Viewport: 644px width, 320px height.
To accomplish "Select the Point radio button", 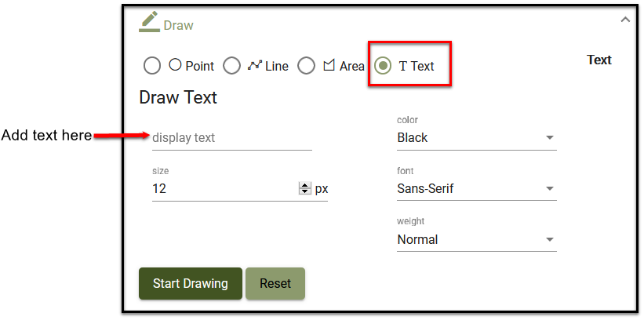I will 152,66.
